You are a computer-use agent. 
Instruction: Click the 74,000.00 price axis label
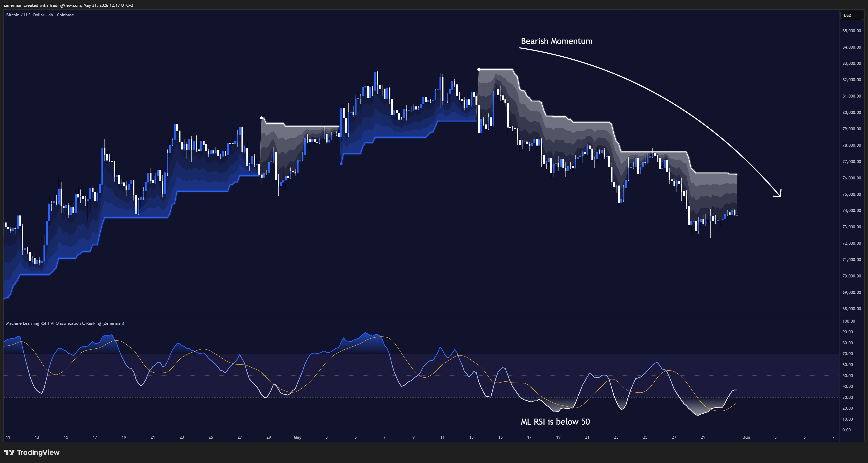coord(851,210)
